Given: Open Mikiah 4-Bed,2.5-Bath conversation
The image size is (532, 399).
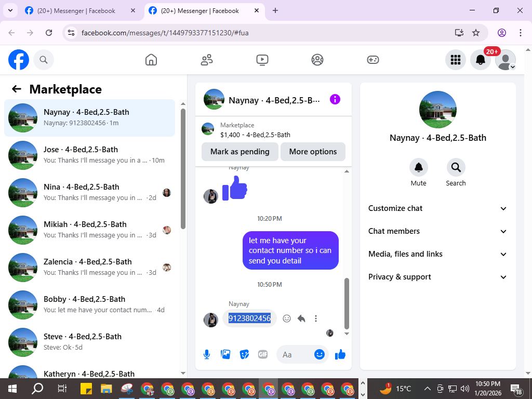Looking at the screenshot, I should [89, 230].
